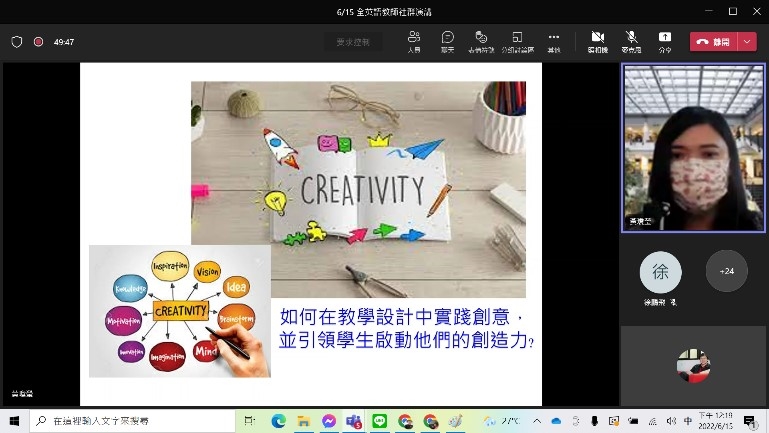Click the shield security icon

[x=17, y=42]
